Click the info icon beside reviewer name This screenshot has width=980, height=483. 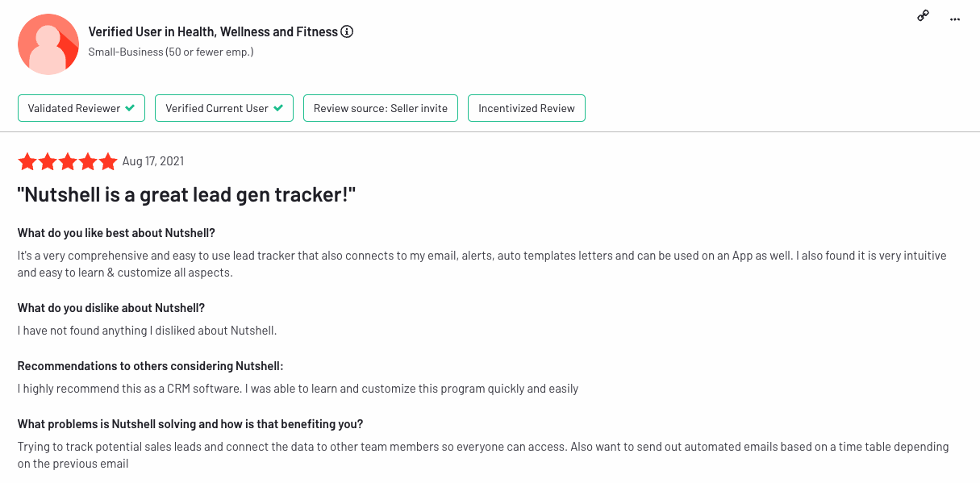click(347, 32)
